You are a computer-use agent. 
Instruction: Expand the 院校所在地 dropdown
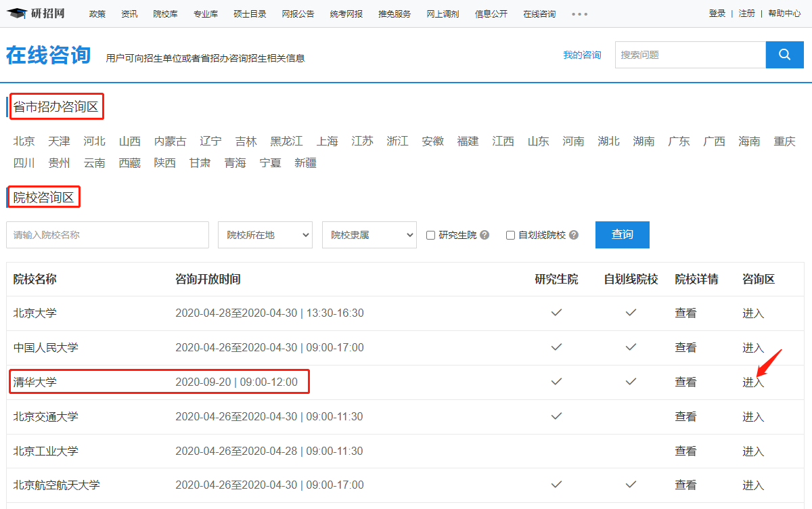[x=265, y=235]
